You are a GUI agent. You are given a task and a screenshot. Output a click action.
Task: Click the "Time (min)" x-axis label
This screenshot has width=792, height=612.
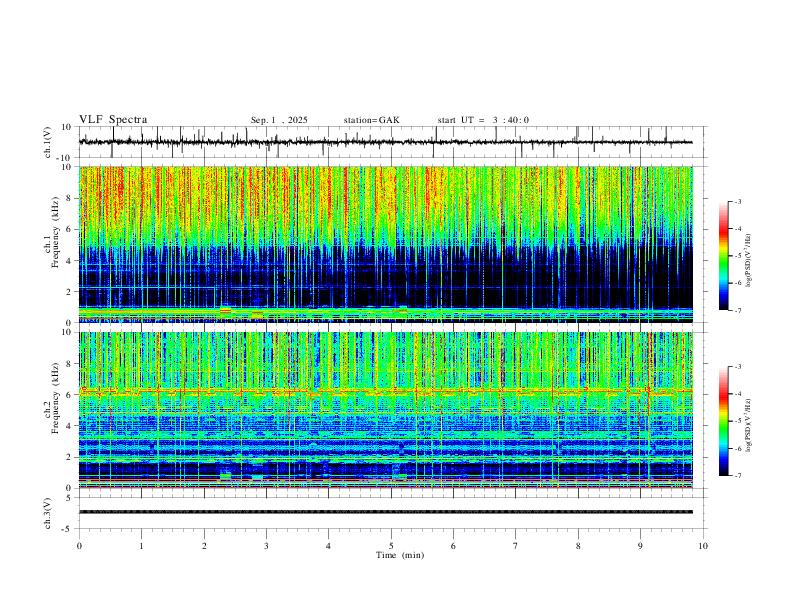[400, 555]
